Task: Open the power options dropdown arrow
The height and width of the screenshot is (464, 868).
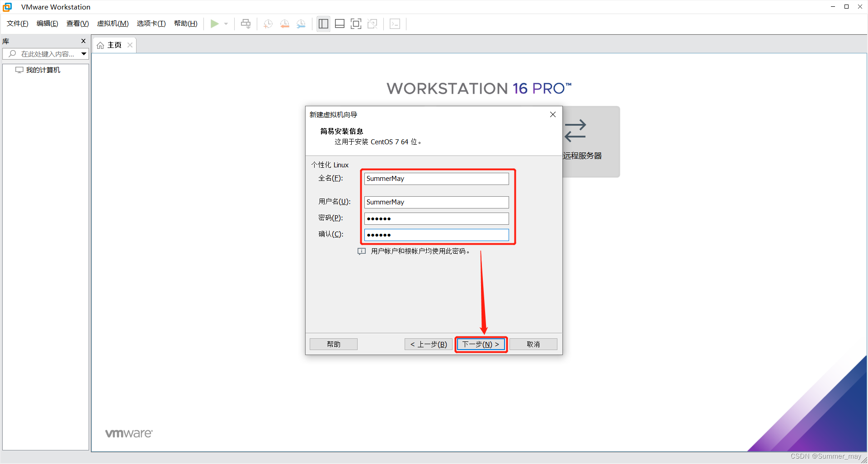Action: pyautogui.click(x=226, y=24)
